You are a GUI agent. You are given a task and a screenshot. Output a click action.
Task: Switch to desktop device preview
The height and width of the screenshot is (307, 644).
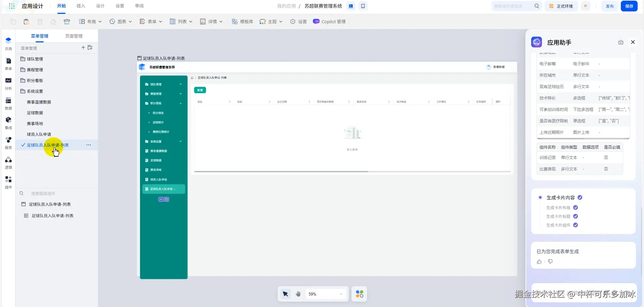[351, 6]
